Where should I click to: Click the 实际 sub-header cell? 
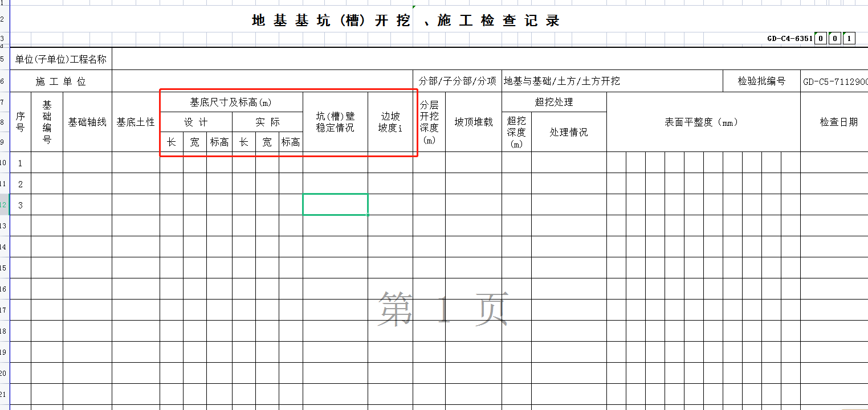pyautogui.click(x=267, y=122)
